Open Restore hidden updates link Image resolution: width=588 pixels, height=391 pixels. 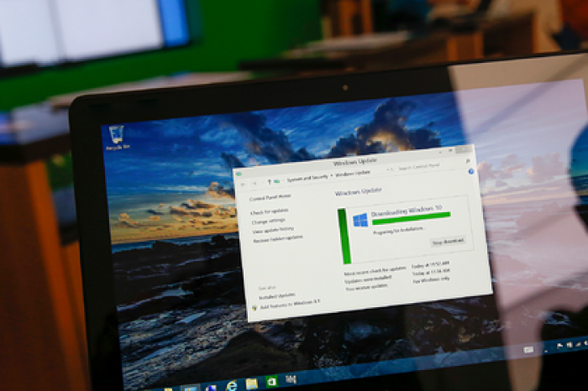tap(278, 238)
